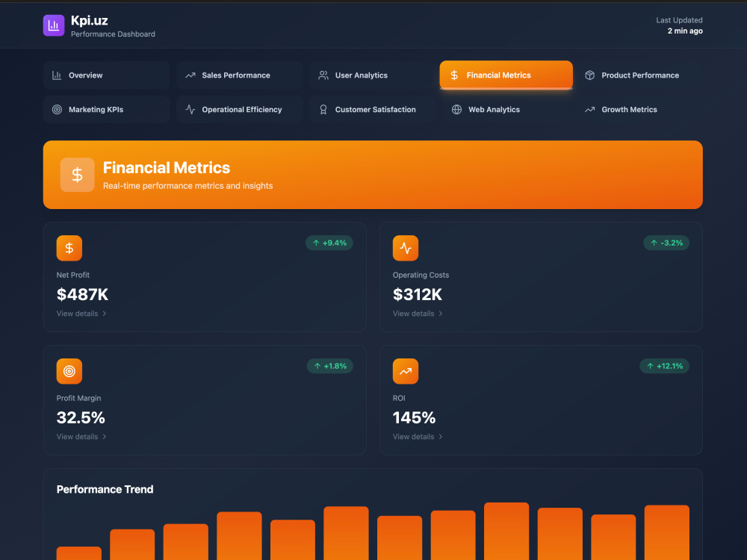
Task: Click the first bar in Performance Trend chart
Action: (x=78, y=553)
